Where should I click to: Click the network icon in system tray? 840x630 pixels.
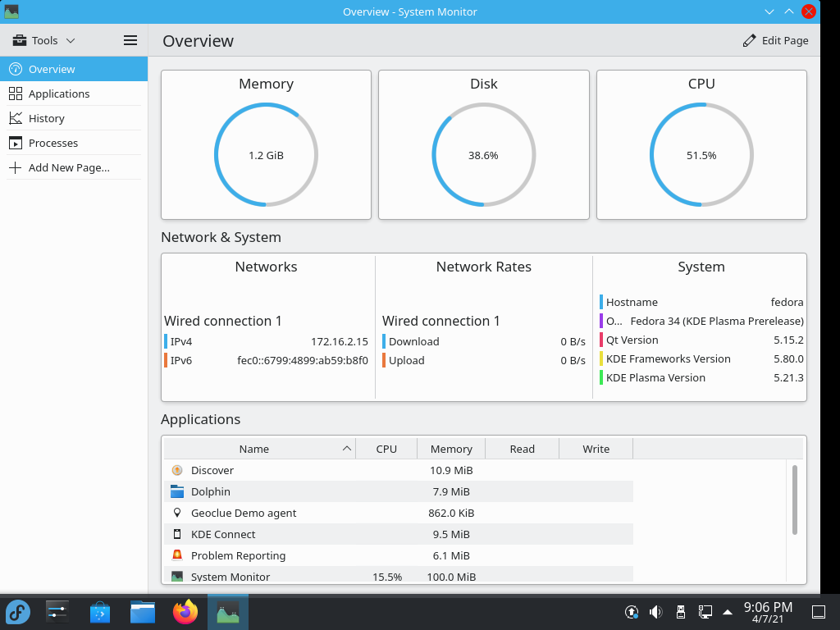click(x=705, y=612)
